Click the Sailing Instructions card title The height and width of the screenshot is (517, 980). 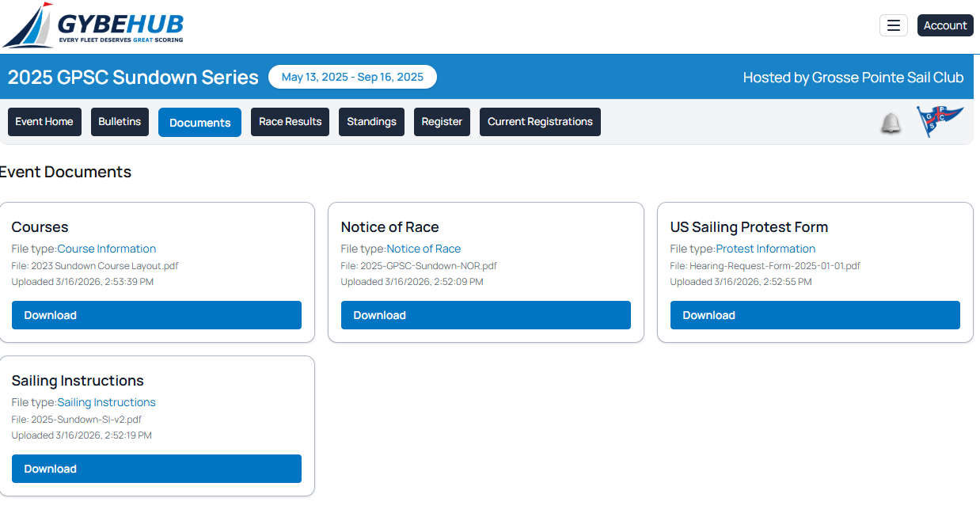tap(78, 381)
